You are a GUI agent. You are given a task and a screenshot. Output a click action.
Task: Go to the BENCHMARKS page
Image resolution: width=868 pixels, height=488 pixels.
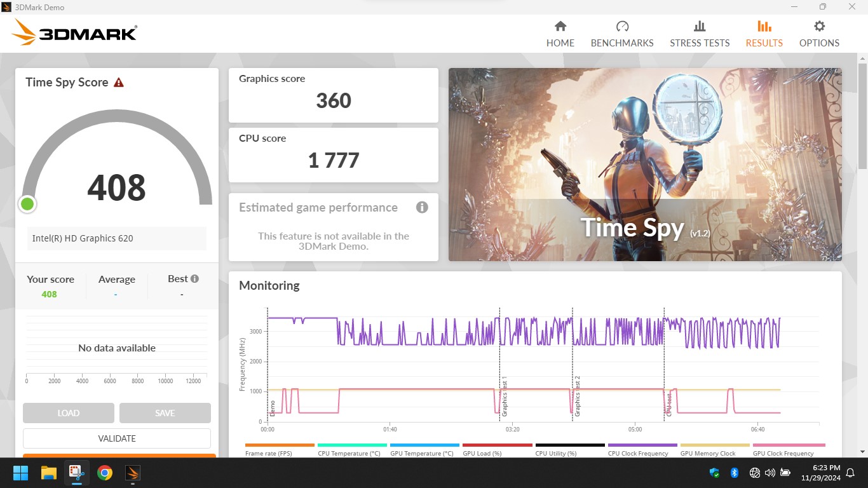click(621, 34)
